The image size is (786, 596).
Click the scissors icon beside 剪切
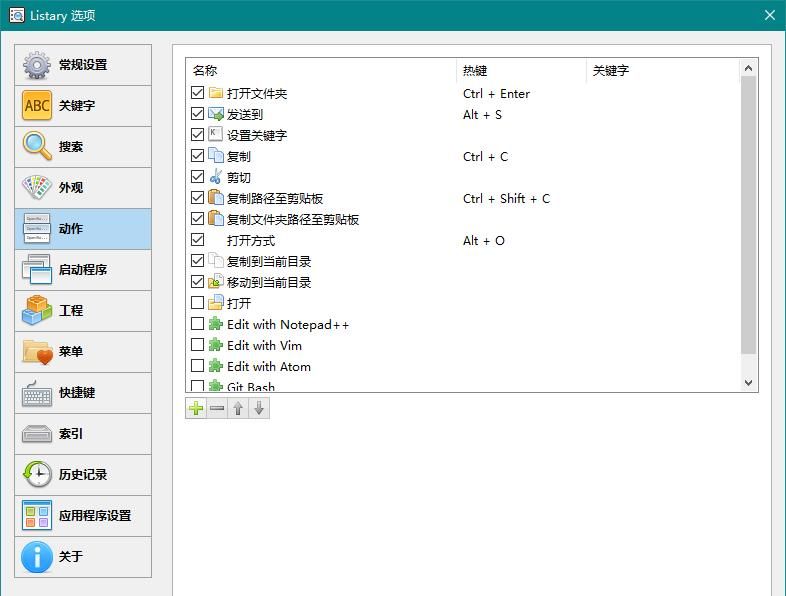pos(216,176)
